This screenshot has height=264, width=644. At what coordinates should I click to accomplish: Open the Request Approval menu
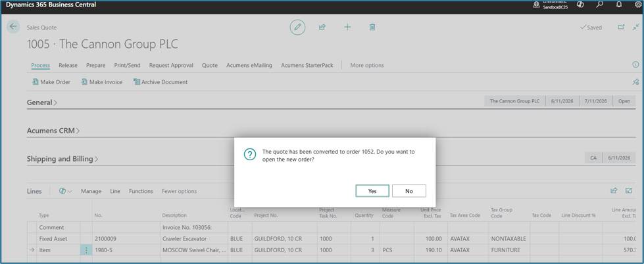tap(171, 65)
